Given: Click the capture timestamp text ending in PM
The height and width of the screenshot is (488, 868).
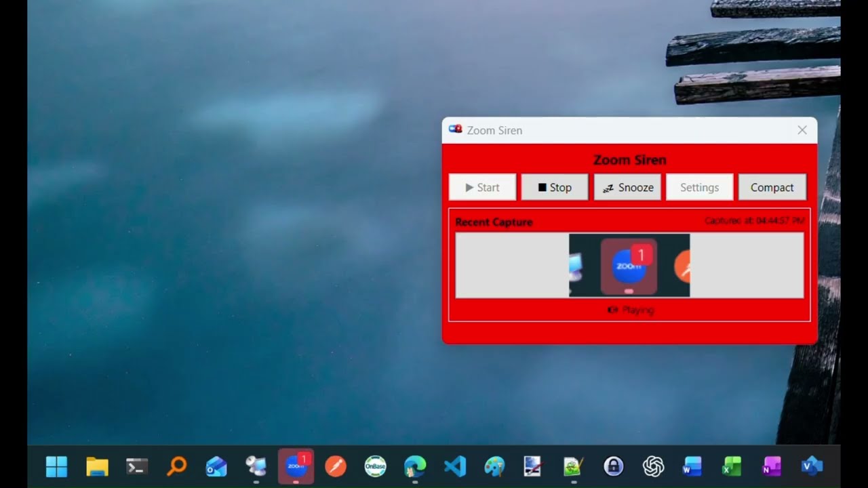Looking at the screenshot, I should pyautogui.click(x=755, y=221).
